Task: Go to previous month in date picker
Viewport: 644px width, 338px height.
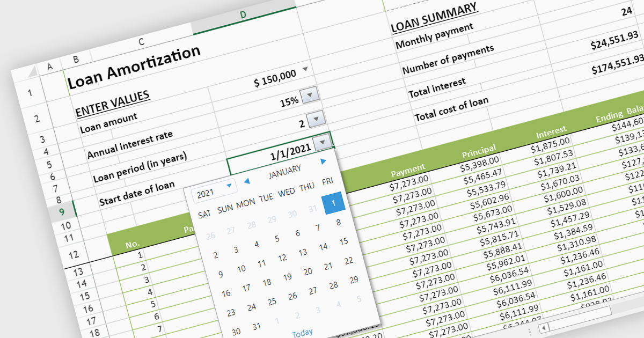Action: coord(247,181)
